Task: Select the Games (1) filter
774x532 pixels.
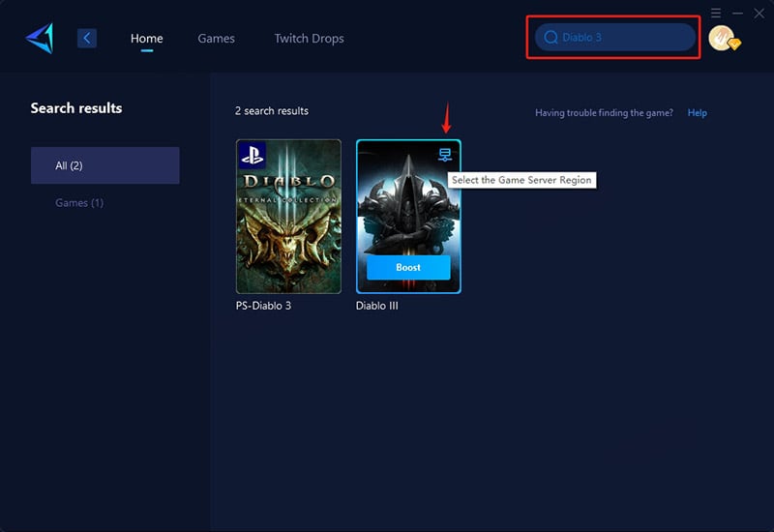Action: click(x=79, y=203)
